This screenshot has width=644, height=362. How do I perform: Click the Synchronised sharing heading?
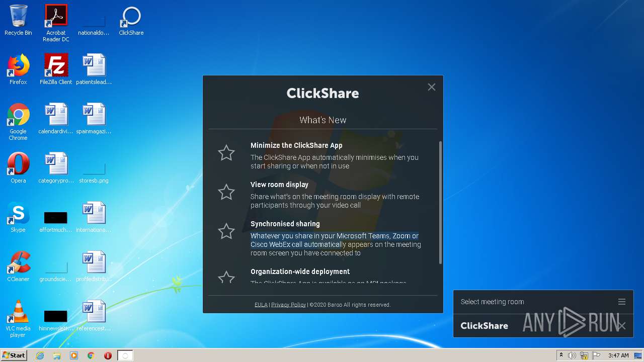pos(285,224)
